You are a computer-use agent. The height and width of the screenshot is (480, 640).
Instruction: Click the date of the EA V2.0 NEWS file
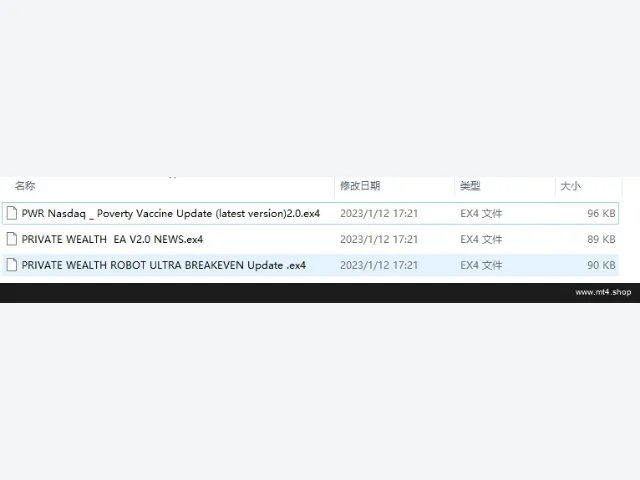(379, 239)
